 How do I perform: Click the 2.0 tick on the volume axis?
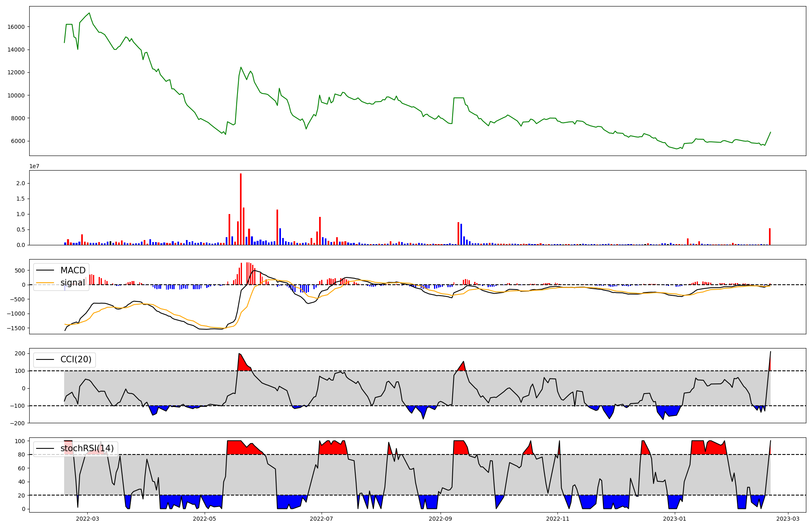20,184
